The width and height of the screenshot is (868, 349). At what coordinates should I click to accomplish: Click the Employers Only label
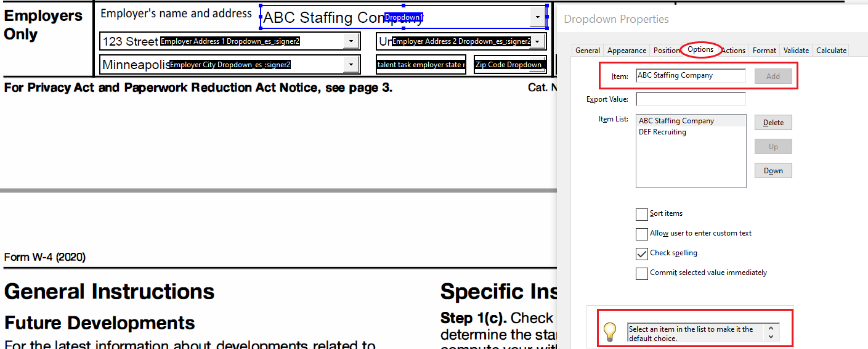point(43,25)
